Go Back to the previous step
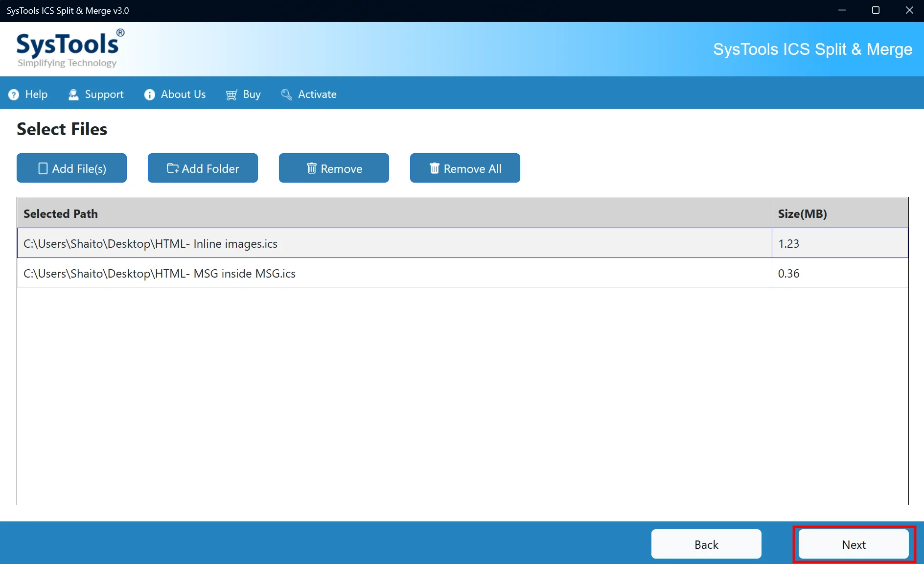The image size is (924, 564). [706, 544]
